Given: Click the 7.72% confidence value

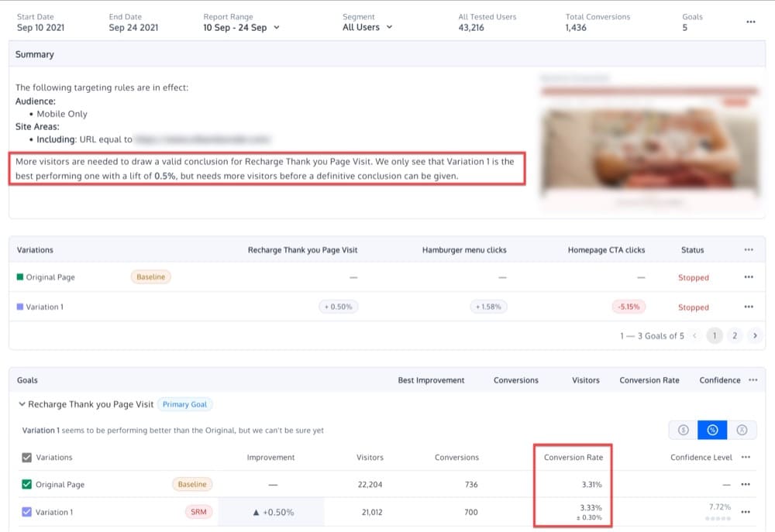Looking at the screenshot, I should (720, 506).
